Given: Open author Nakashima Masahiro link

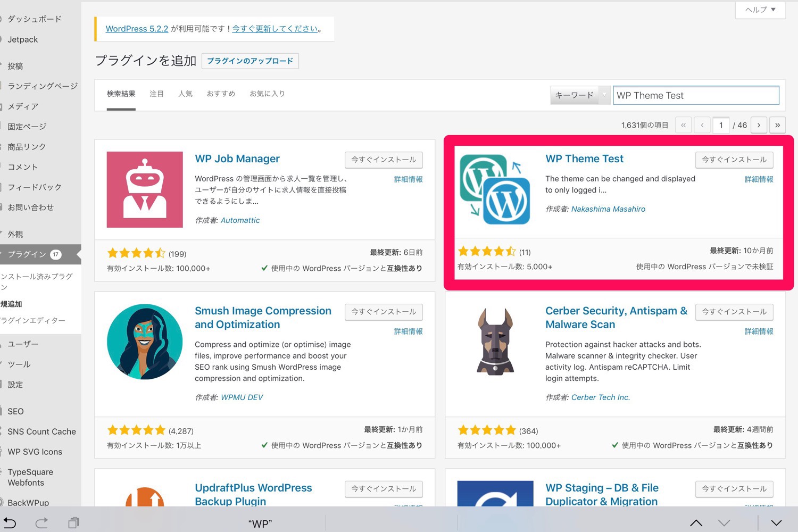Looking at the screenshot, I should pyautogui.click(x=608, y=209).
